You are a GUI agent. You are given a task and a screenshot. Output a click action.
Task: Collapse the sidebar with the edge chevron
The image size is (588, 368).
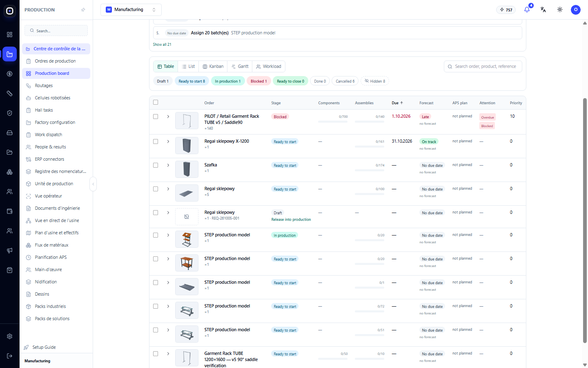click(x=93, y=184)
